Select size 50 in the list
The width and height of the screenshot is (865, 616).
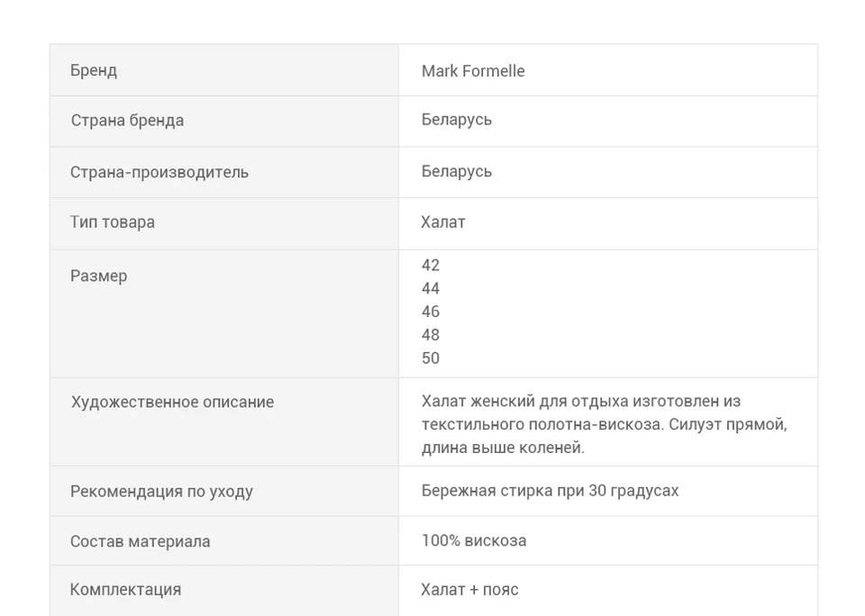click(x=431, y=358)
